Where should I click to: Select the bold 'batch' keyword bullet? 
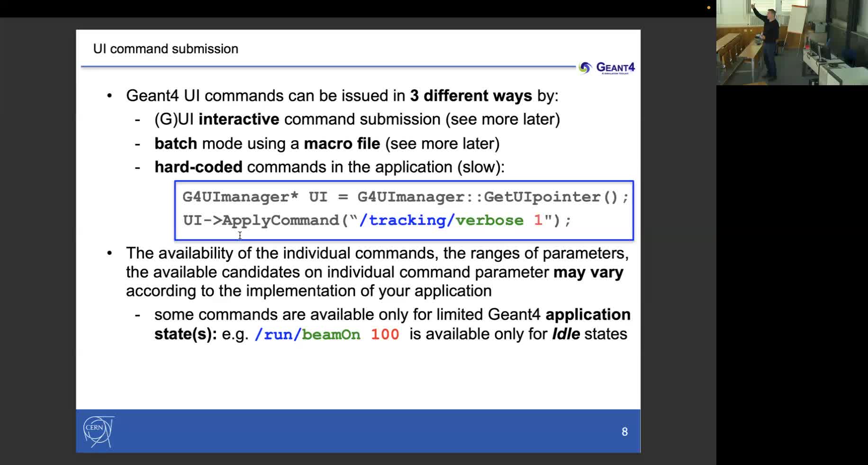175,143
